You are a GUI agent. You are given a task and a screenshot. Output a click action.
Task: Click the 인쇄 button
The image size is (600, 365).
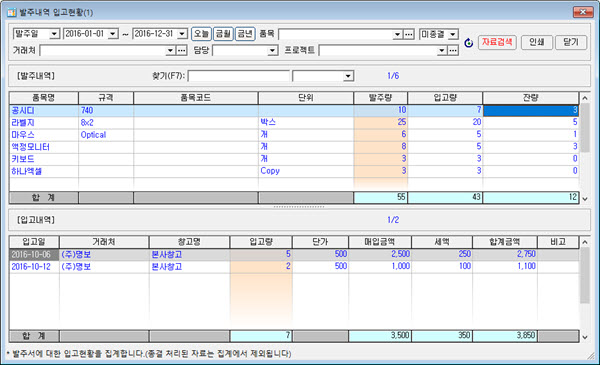point(536,42)
